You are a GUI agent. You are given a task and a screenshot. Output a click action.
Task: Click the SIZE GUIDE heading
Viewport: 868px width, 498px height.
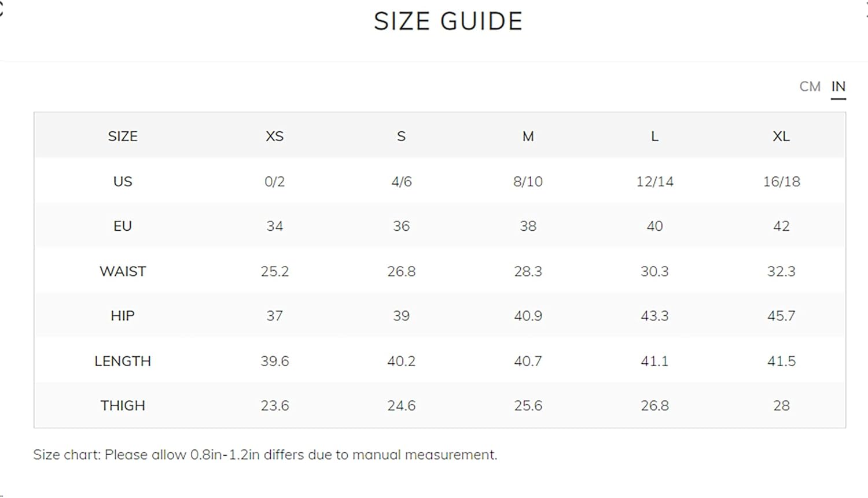tap(448, 21)
